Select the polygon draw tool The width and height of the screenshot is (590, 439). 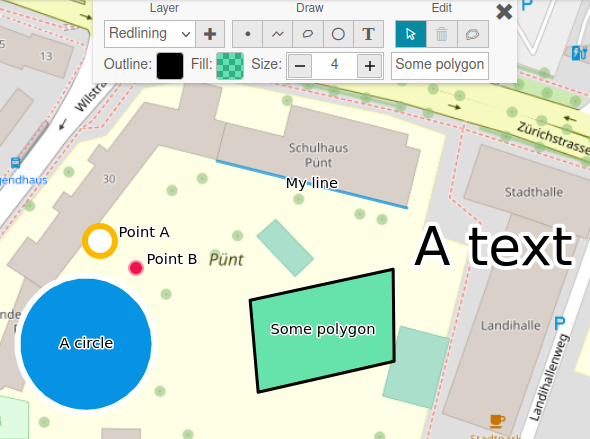coord(308,34)
